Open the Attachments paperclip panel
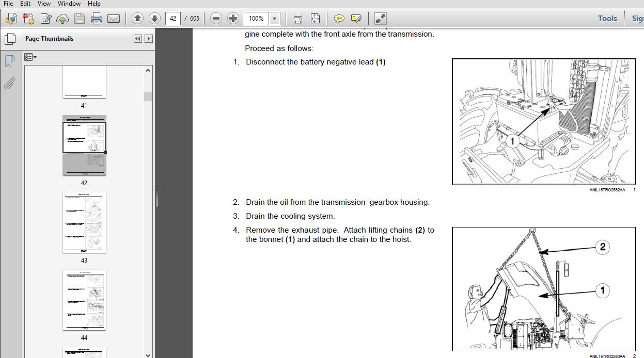Screen dimensions: 644x358 [9, 83]
